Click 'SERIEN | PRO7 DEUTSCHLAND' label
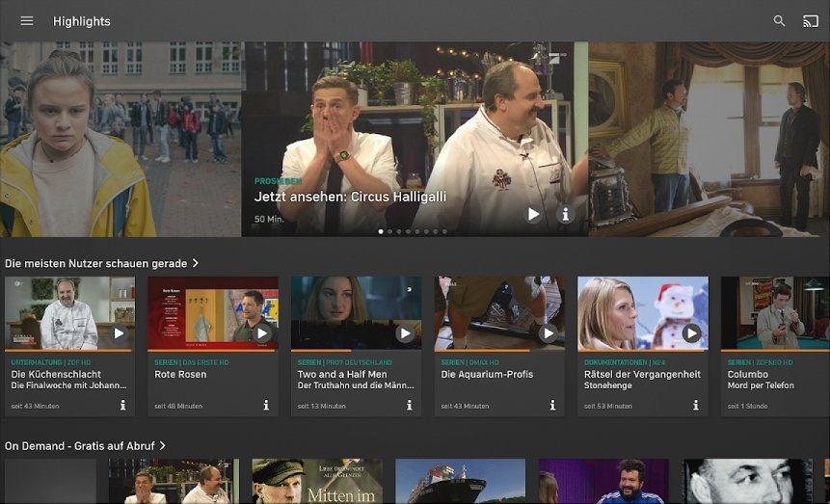 [x=344, y=362]
